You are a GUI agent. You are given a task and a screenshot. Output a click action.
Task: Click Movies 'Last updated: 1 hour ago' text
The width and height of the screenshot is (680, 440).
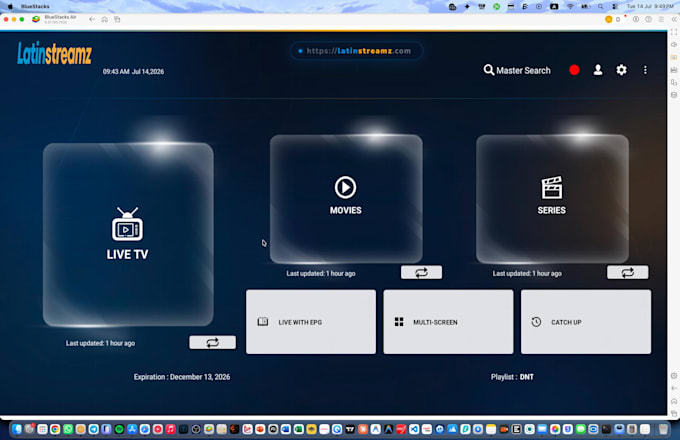321,274
